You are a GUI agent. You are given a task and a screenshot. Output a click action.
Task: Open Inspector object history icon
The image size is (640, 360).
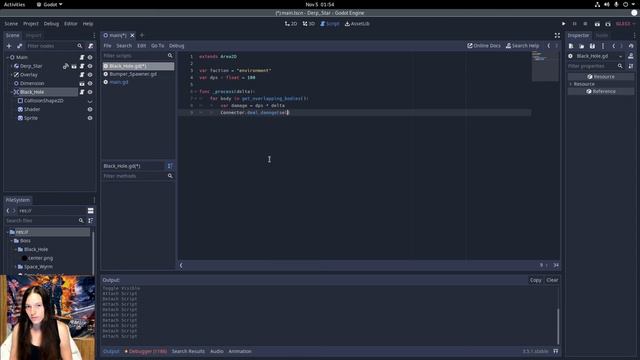point(631,46)
